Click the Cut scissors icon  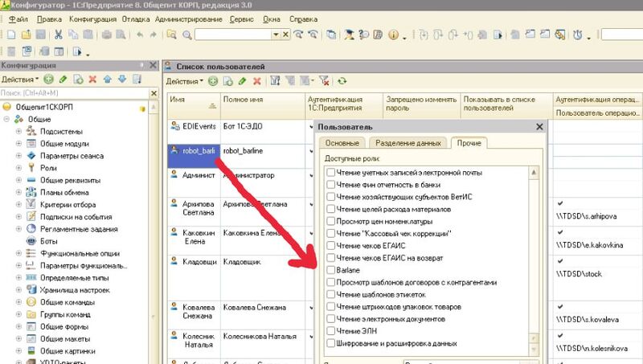point(59,35)
